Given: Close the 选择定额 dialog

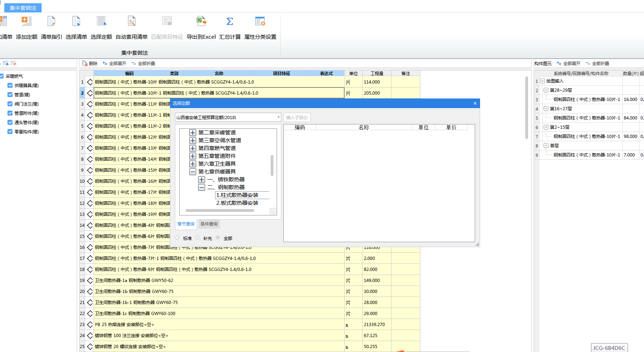Looking at the screenshot, I should click(x=475, y=103).
